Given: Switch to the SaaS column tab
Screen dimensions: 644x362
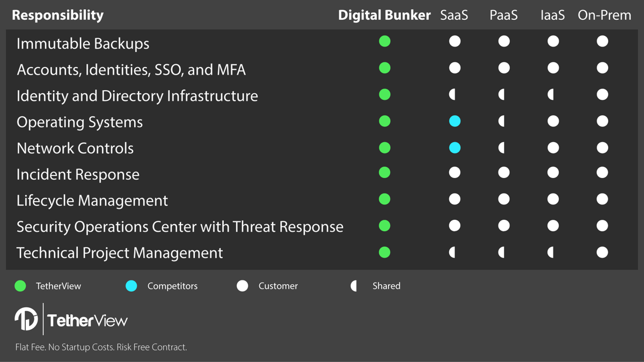Looking at the screenshot, I should pos(454,15).
